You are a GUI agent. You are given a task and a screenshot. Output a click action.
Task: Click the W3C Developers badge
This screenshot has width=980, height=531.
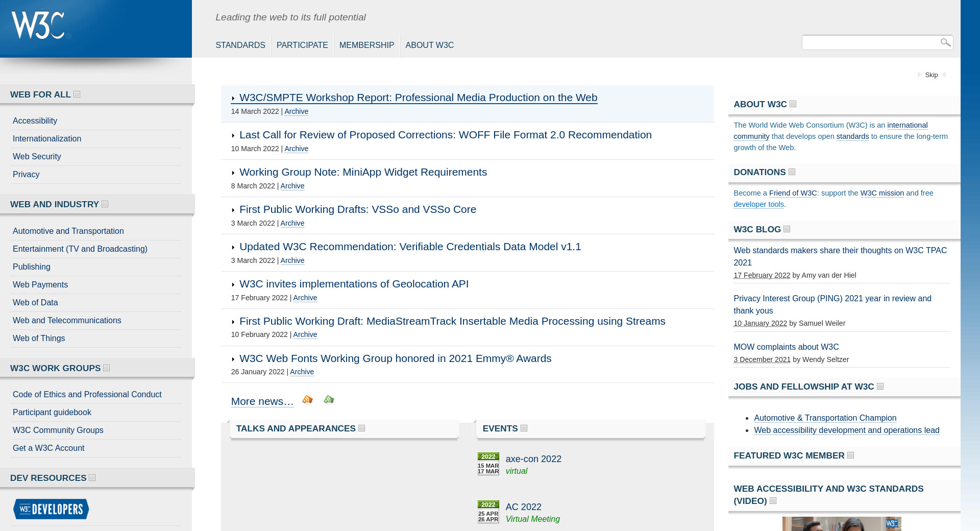(51, 509)
